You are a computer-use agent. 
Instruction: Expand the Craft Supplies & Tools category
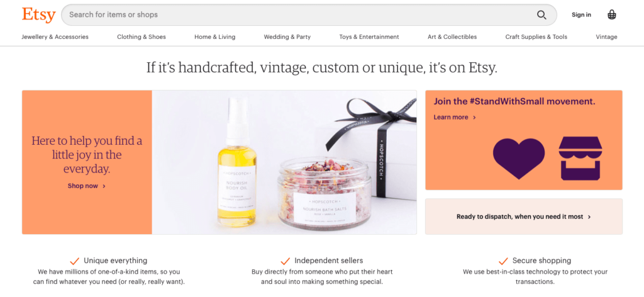536,37
